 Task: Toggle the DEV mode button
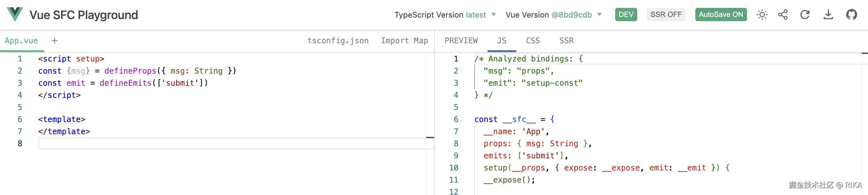tap(626, 15)
